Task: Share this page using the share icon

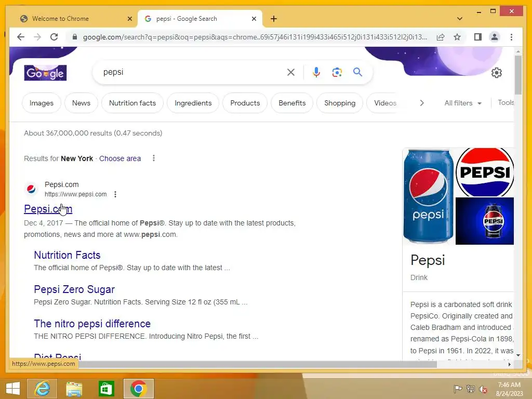Action: click(441, 37)
